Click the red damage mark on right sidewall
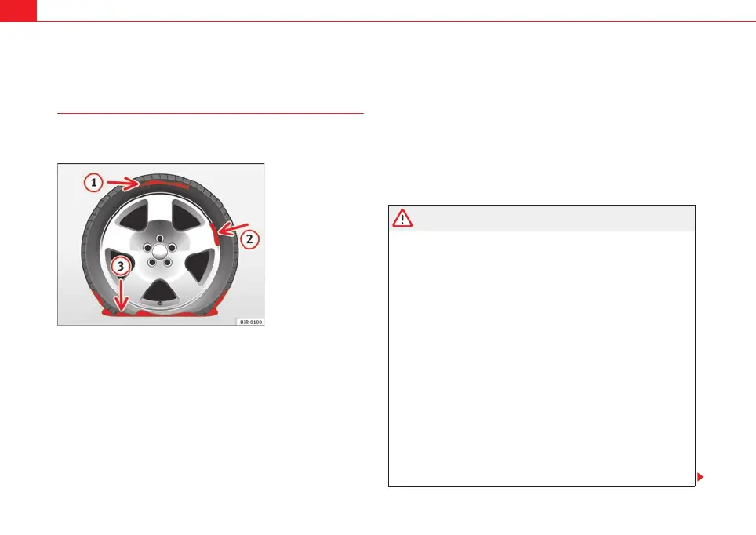The width and height of the screenshot is (756, 535). click(x=214, y=234)
